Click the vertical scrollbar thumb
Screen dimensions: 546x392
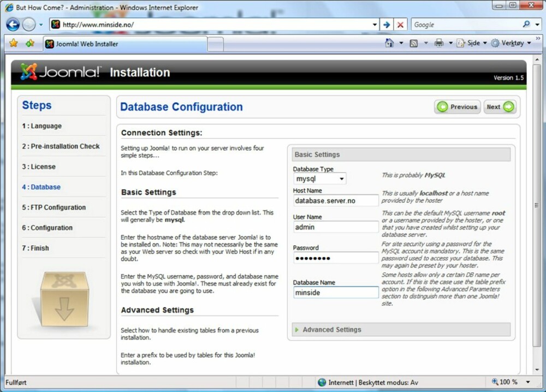[537, 205]
